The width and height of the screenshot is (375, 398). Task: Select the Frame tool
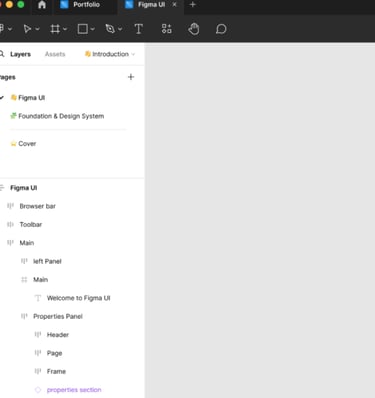[x=55, y=29]
